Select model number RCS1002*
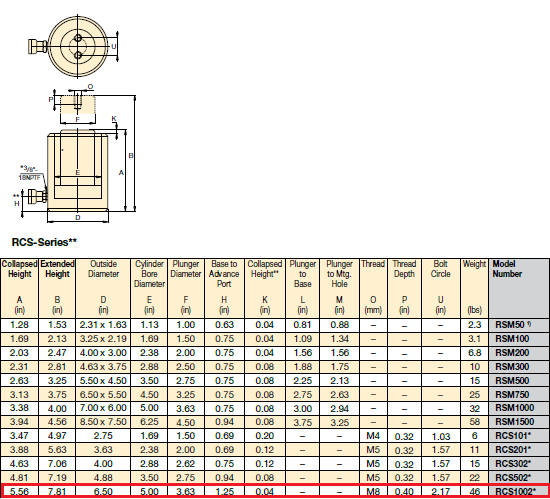 click(516, 492)
